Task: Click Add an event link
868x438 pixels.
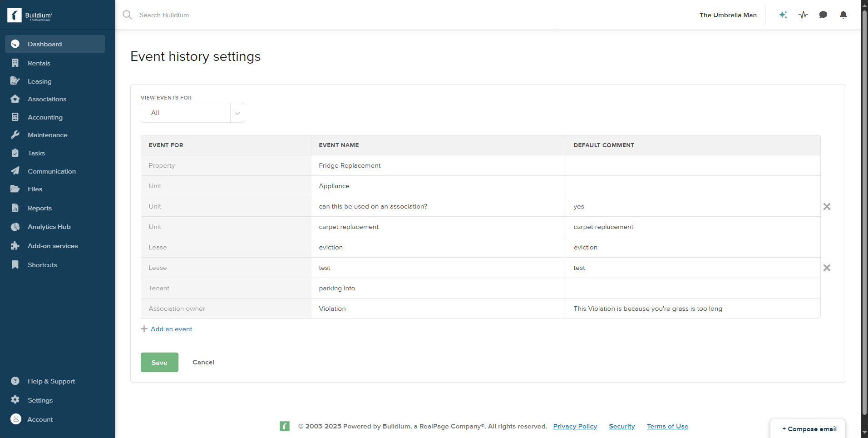Action: coord(171,329)
